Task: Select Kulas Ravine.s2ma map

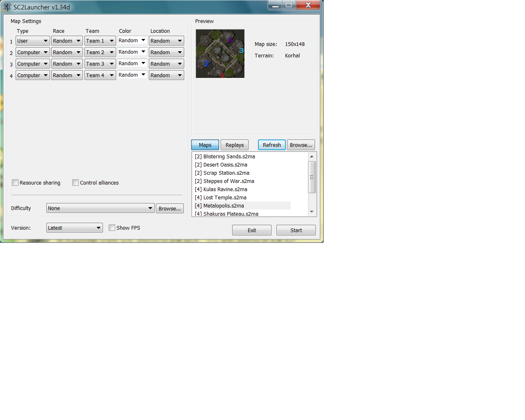Action: [225, 189]
